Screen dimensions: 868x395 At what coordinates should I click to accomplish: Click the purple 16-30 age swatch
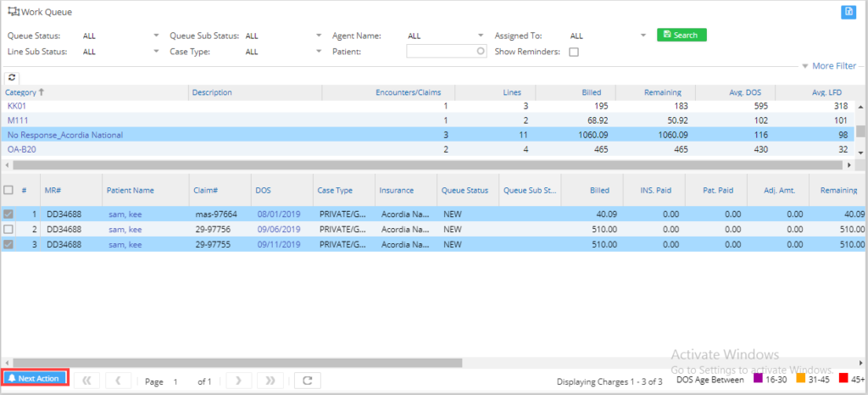coord(758,379)
